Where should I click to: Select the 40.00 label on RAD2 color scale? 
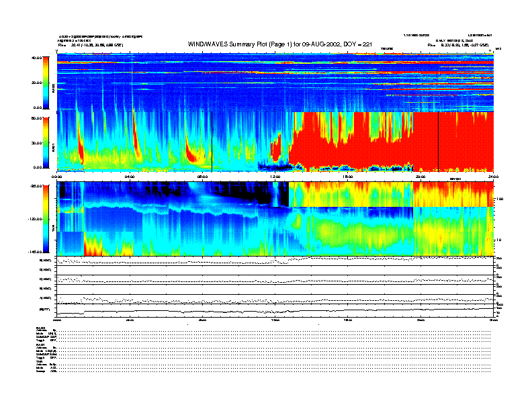tap(37, 58)
